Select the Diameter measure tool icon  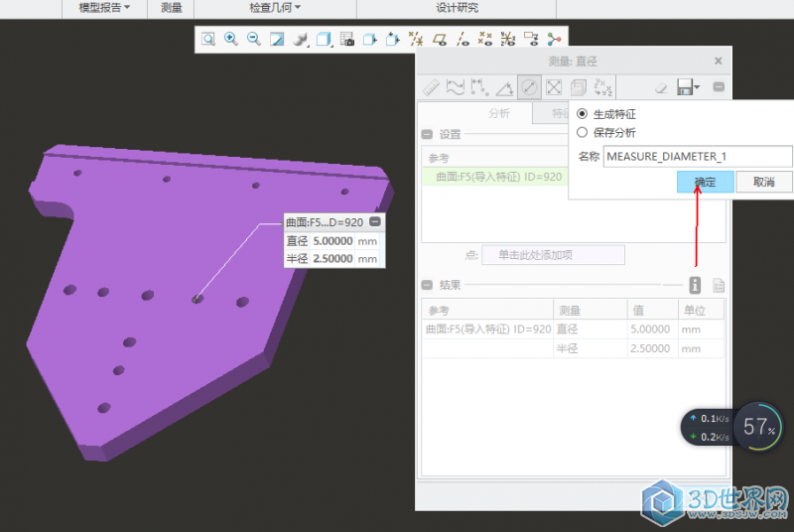tap(529, 87)
